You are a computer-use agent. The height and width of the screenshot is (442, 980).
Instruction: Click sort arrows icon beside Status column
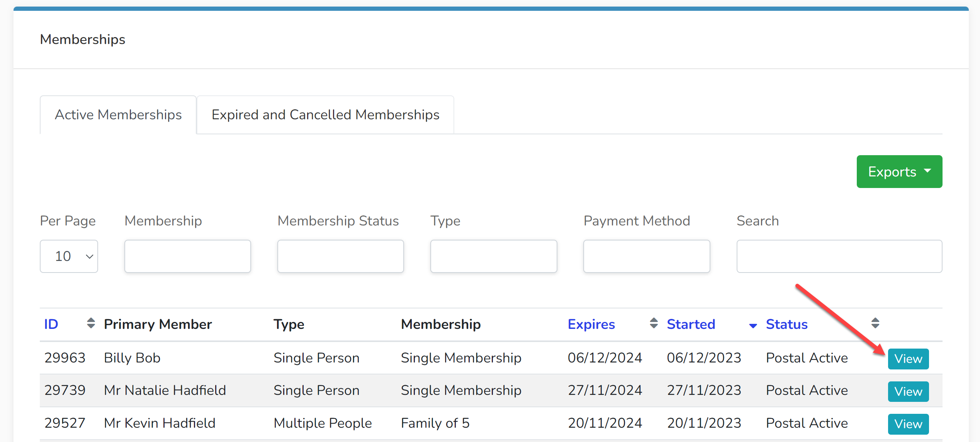click(x=875, y=323)
